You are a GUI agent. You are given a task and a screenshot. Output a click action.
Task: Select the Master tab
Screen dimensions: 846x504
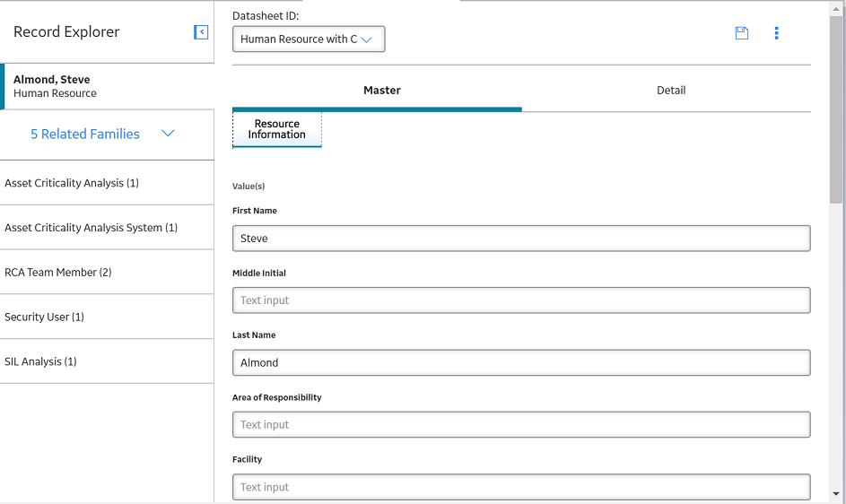(382, 90)
